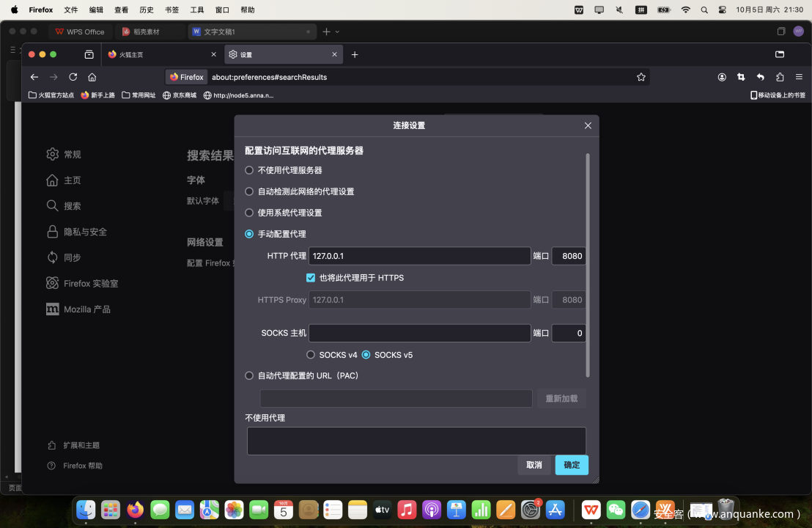This screenshot has height=528, width=812.
Task: Open the 书签 menu in menu bar
Action: 171,10
